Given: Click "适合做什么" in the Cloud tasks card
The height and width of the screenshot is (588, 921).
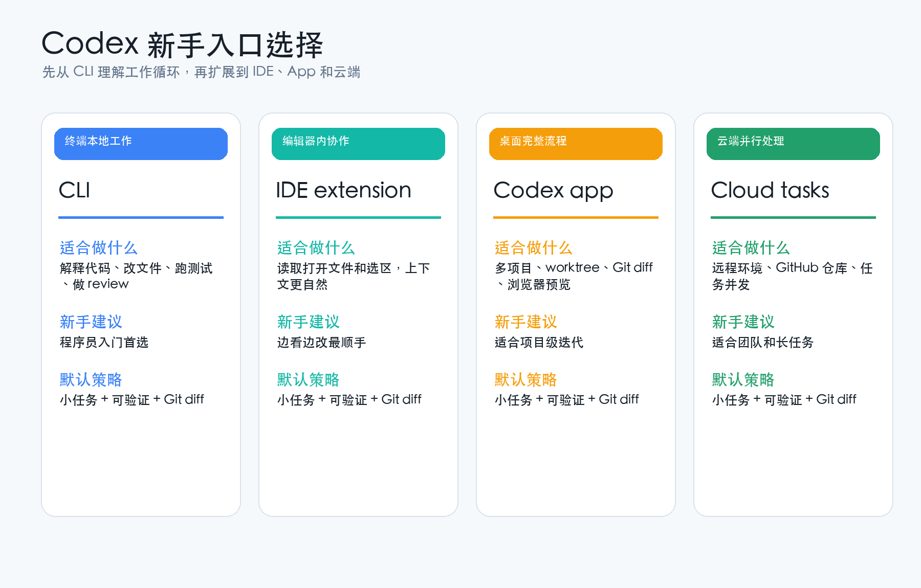Looking at the screenshot, I should (x=751, y=248).
